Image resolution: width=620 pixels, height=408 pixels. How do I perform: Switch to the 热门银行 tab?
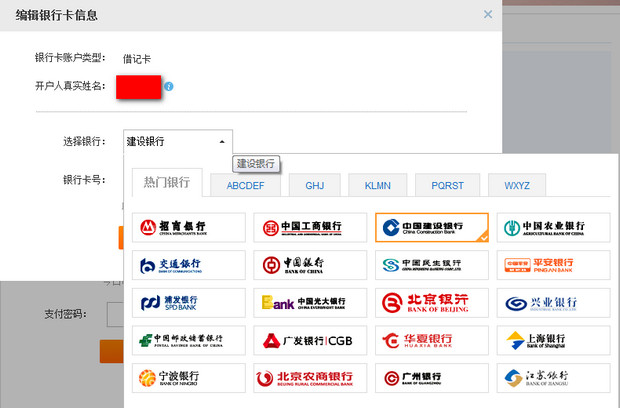point(167,182)
